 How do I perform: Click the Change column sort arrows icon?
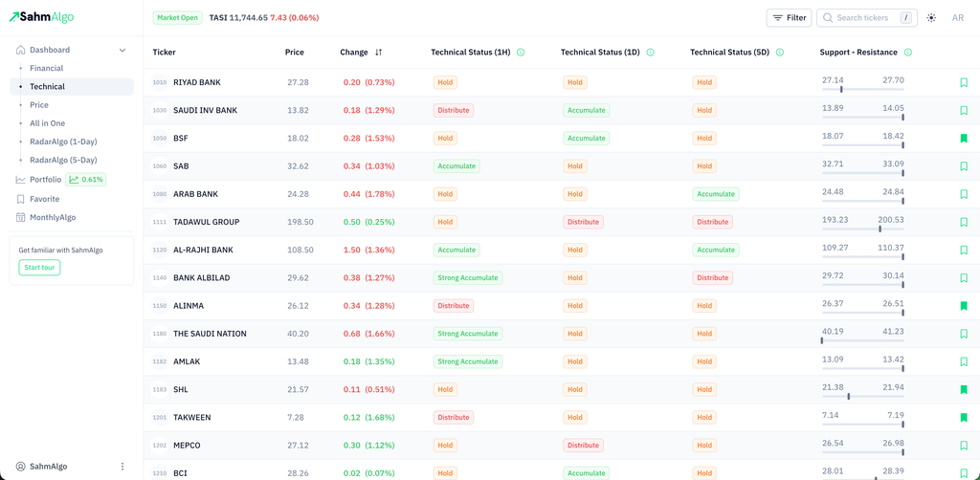pyautogui.click(x=379, y=53)
